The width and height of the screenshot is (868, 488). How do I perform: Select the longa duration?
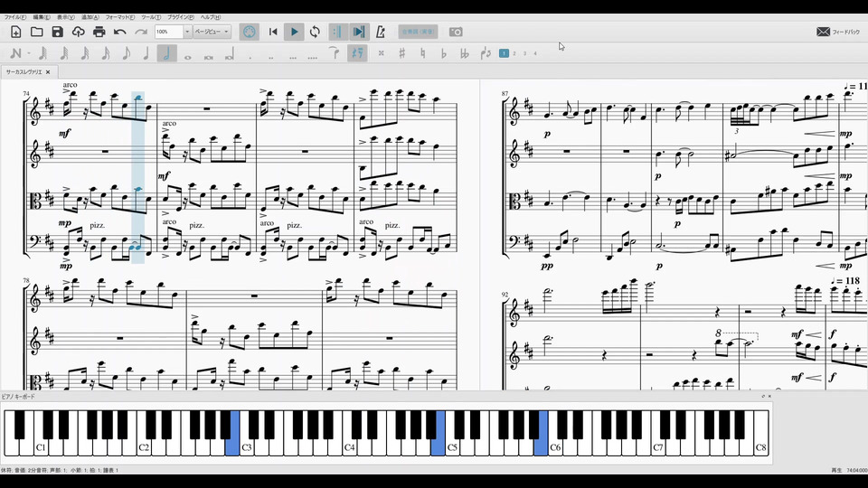click(x=229, y=54)
